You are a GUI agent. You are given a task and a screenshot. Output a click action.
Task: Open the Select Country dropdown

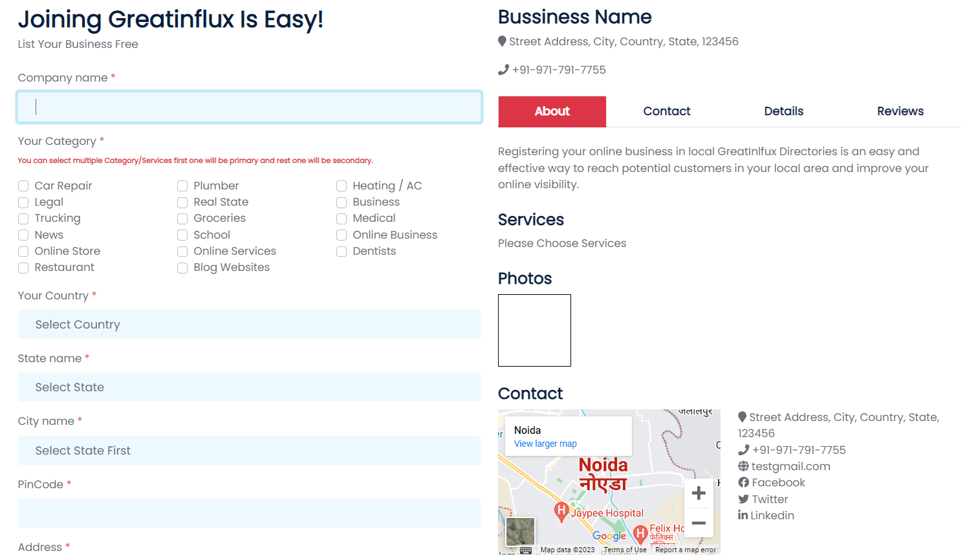tap(249, 325)
